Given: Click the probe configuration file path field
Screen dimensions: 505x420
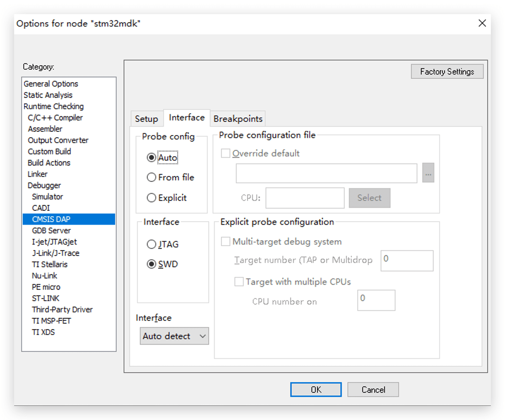Looking at the screenshot, I should (327, 173).
